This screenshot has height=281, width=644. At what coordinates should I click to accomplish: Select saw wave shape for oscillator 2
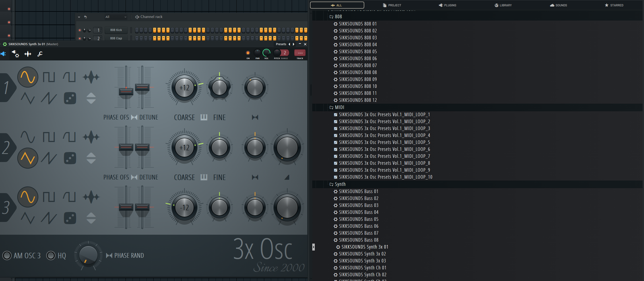49,158
